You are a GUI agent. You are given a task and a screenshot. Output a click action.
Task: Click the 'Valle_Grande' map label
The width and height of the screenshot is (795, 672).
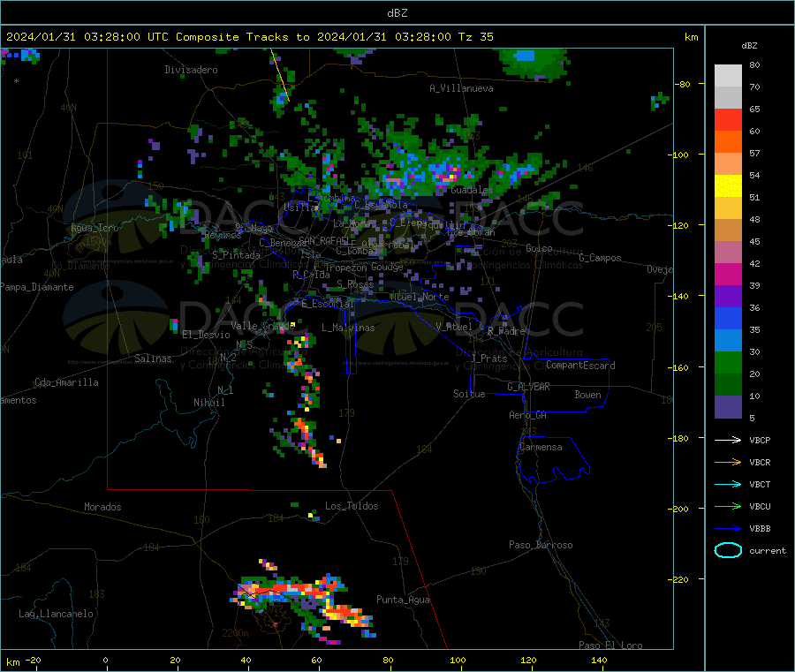point(262,326)
